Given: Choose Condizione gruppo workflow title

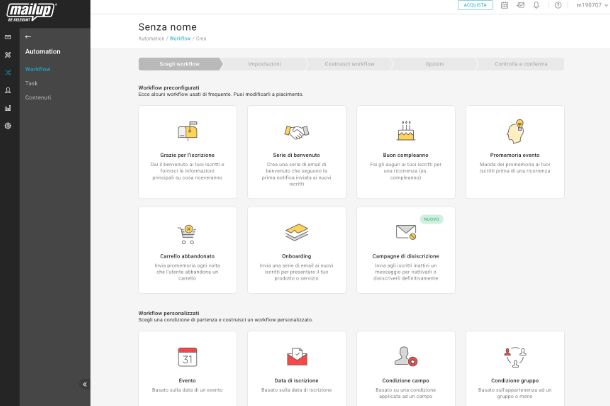Looking at the screenshot, I should coord(515,380).
